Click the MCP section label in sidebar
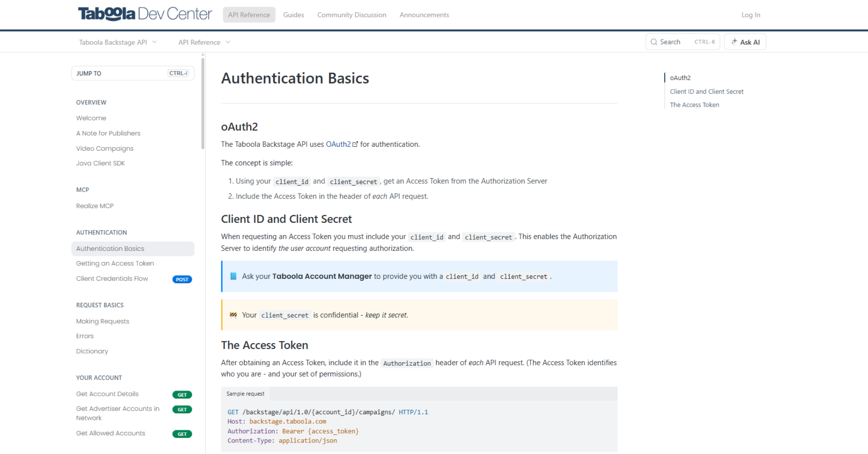868x454 pixels. [82, 190]
